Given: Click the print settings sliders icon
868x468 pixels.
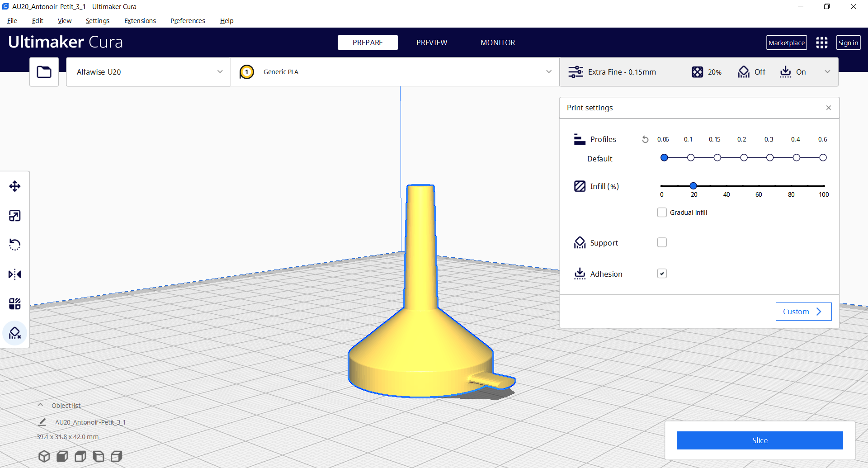Looking at the screenshot, I should (576, 72).
